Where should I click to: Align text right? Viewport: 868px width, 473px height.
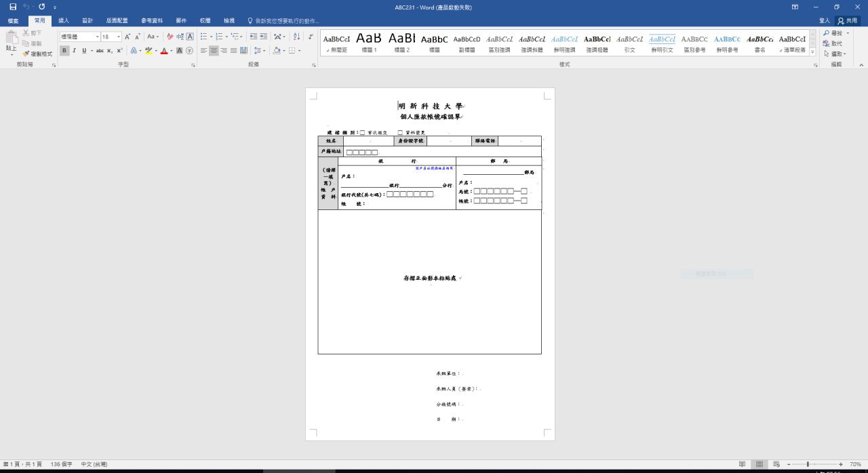224,51
